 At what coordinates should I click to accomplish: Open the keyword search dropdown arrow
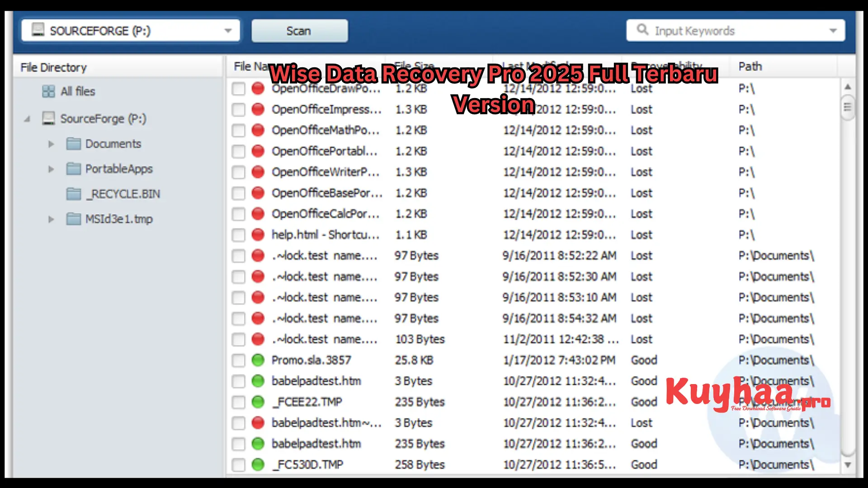pos(833,30)
